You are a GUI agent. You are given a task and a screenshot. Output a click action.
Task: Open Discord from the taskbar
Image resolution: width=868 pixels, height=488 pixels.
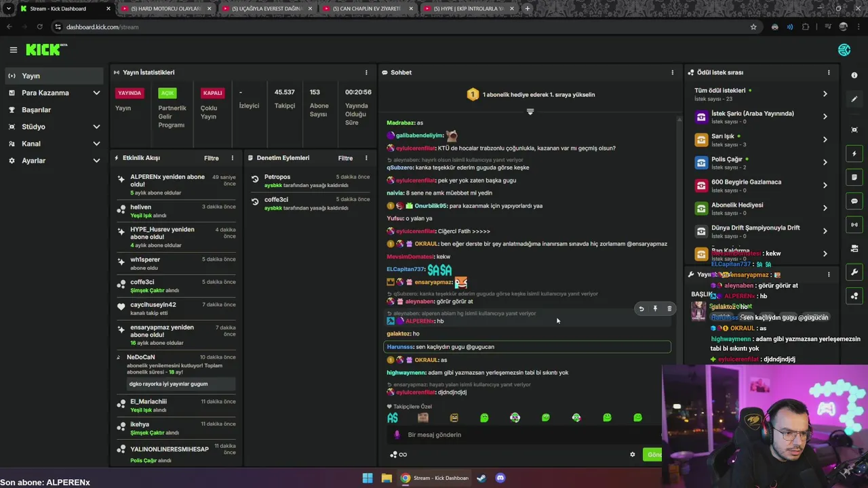(x=500, y=478)
